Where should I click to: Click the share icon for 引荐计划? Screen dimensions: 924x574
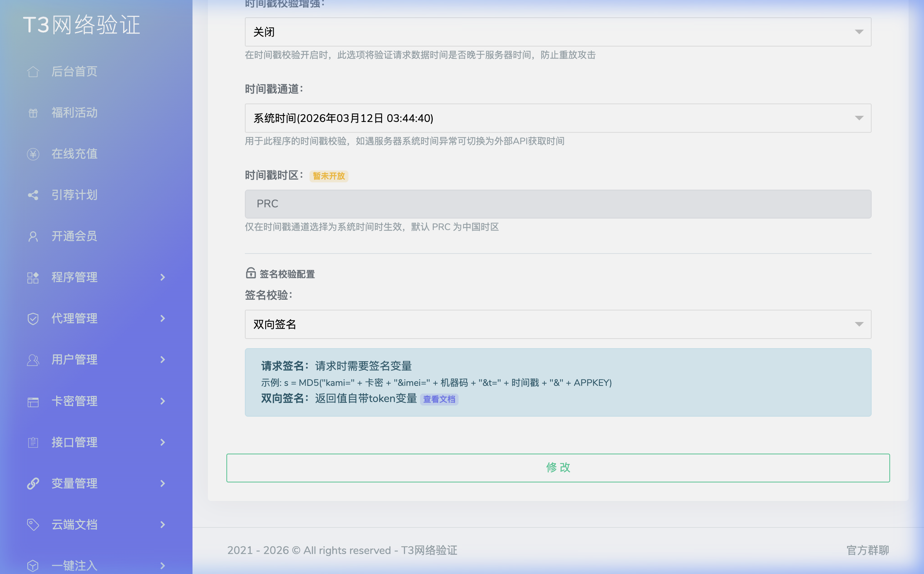point(33,195)
